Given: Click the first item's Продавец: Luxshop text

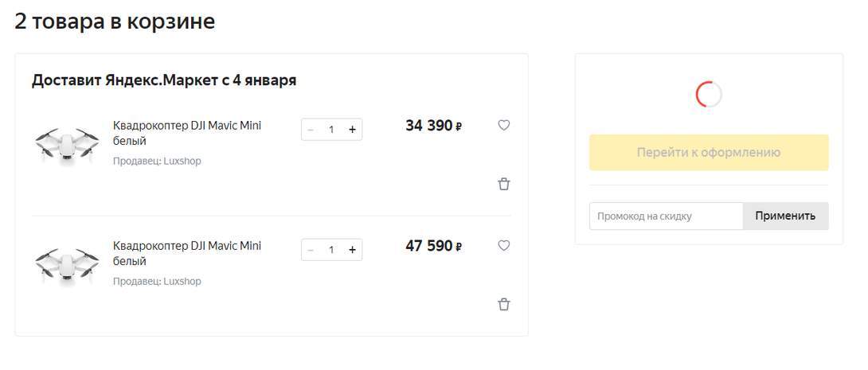Looking at the screenshot, I should tap(157, 161).
